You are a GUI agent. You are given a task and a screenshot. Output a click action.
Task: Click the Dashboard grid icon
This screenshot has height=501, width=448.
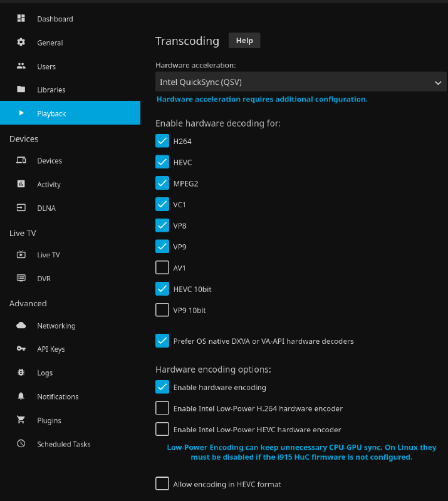point(21,19)
